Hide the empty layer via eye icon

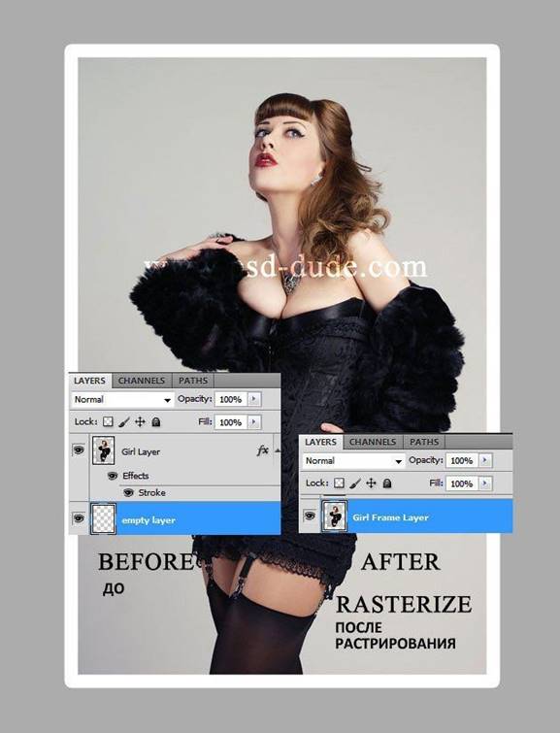coord(79,518)
